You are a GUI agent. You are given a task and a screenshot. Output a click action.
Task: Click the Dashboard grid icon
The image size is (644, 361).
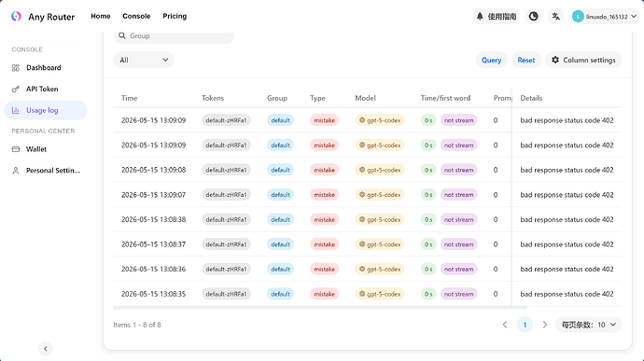16,68
